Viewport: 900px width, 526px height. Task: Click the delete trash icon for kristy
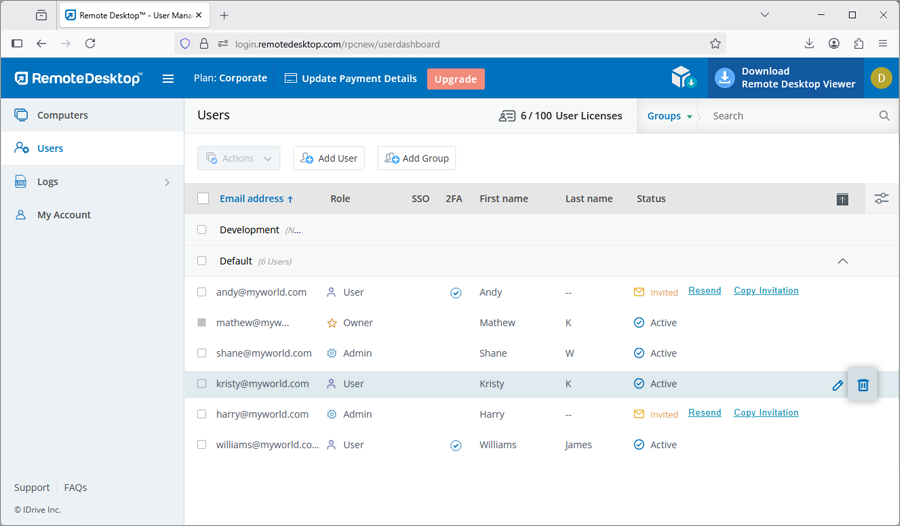coord(863,385)
